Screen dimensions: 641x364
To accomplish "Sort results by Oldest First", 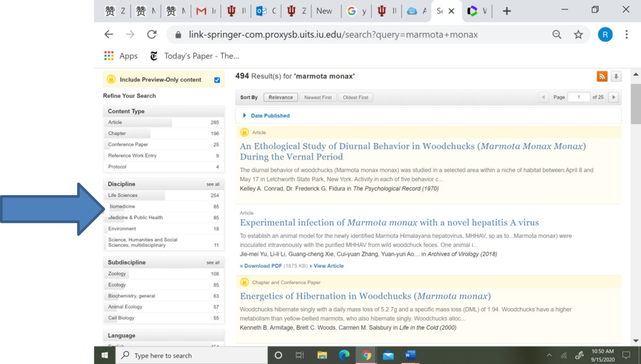I will [356, 97].
